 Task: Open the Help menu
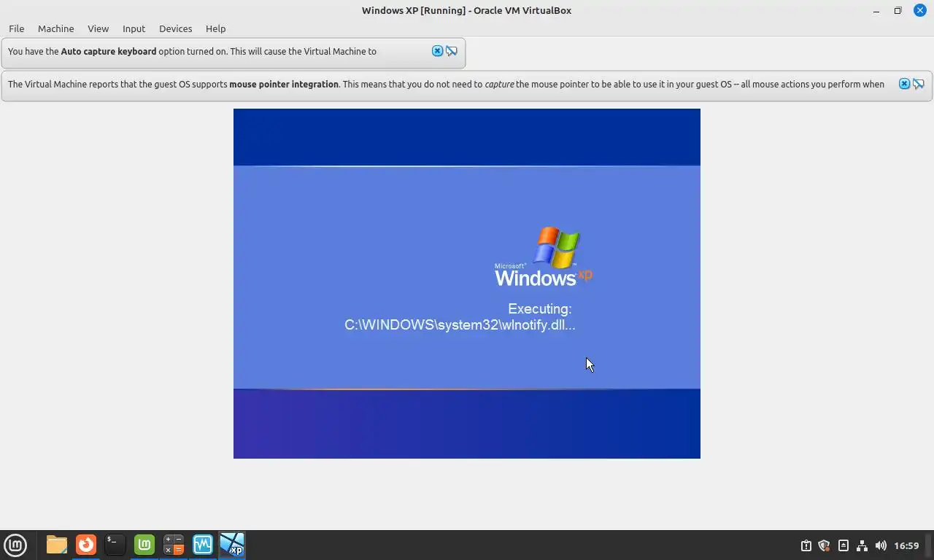pyautogui.click(x=215, y=28)
